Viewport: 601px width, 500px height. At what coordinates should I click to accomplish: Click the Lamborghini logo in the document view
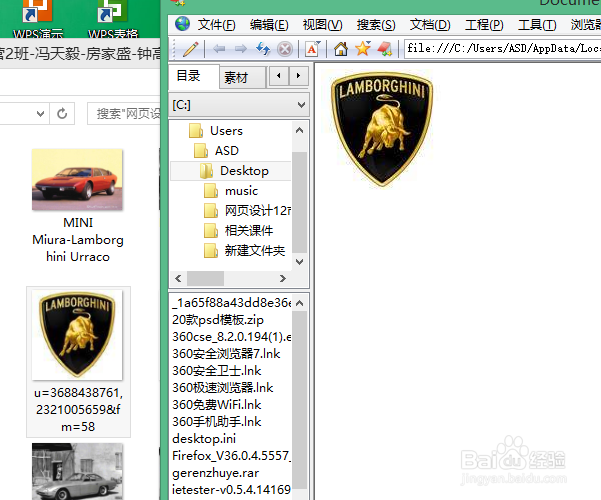(x=382, y=128)
